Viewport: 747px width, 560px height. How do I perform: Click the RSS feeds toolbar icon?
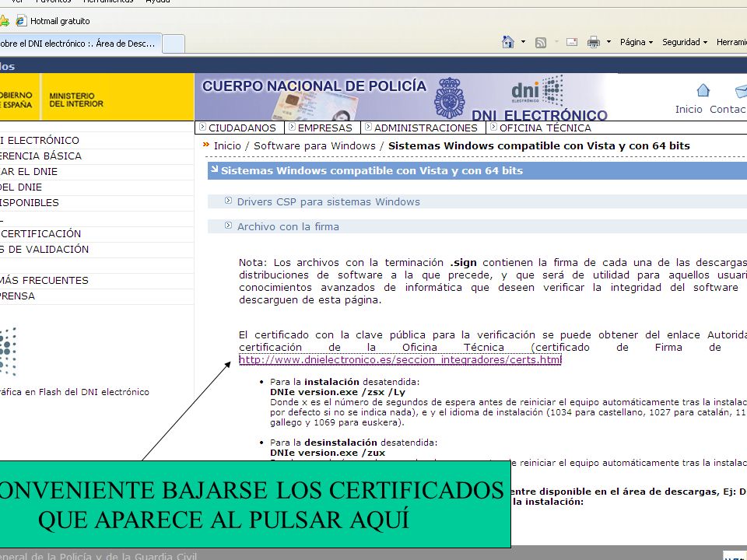541,42
